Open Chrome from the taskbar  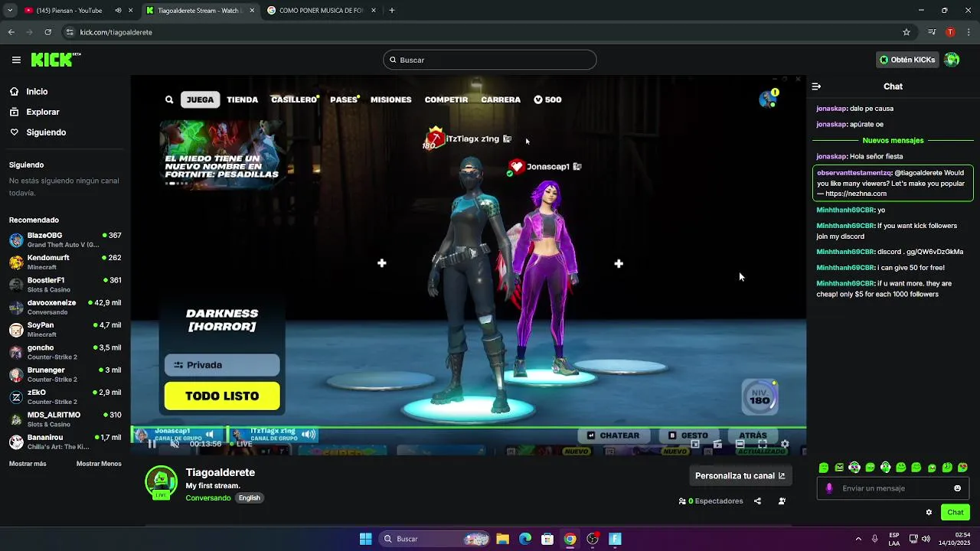click(x=570, y=539)
